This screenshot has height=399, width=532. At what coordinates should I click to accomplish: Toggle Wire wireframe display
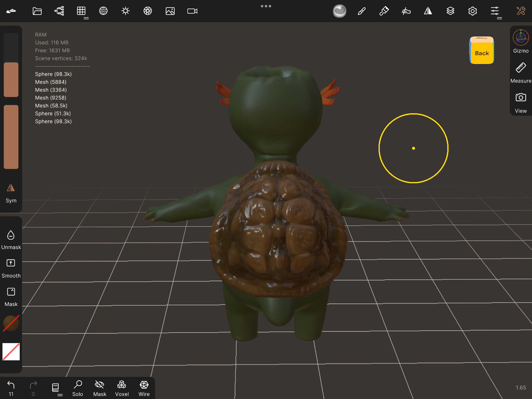pos(144,388)
